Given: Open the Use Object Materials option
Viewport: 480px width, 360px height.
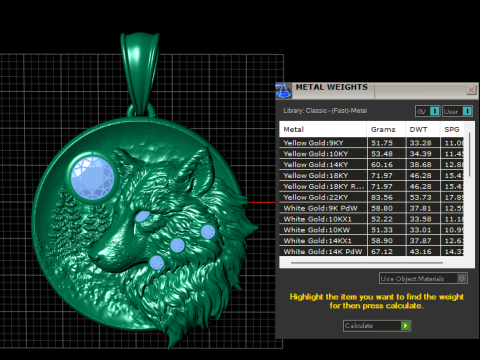Looking at the screenshot, I should point(423,278).
